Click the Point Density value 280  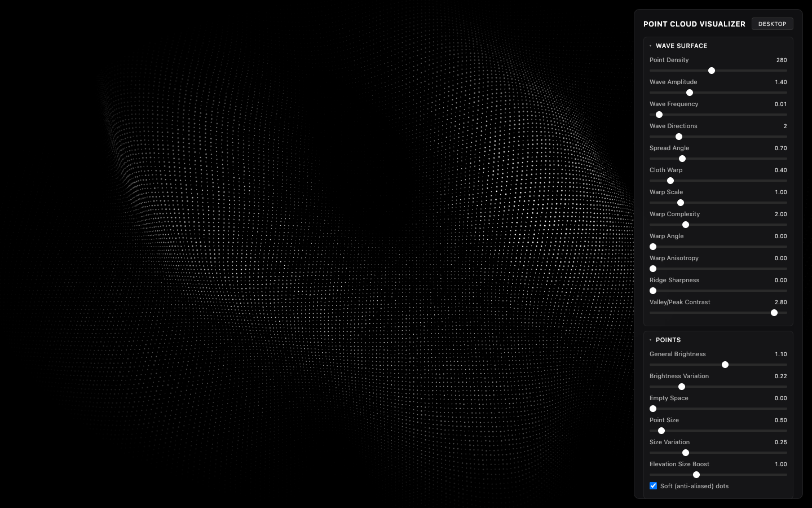coord(782,60)
